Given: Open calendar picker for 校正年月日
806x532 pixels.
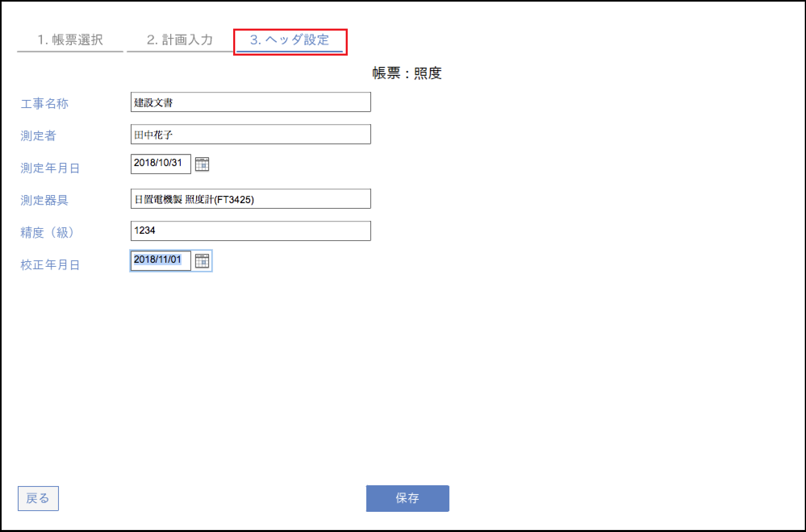Looking at the screenshot, I should tap(202, 261).
